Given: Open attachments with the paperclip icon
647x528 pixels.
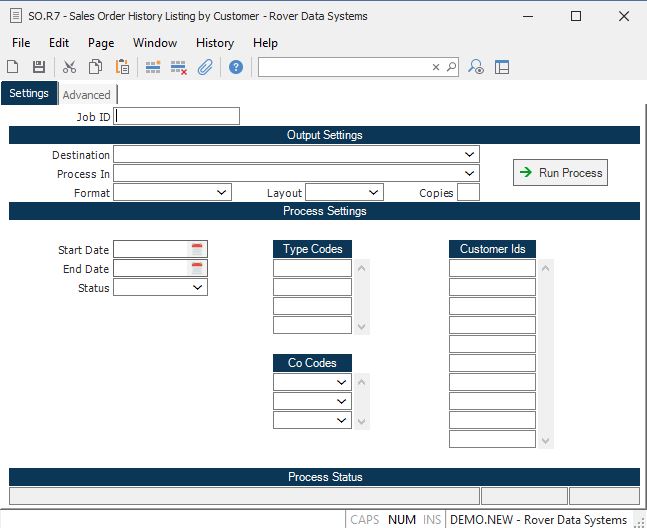Looking at the screenshot, I should (205, 67).
